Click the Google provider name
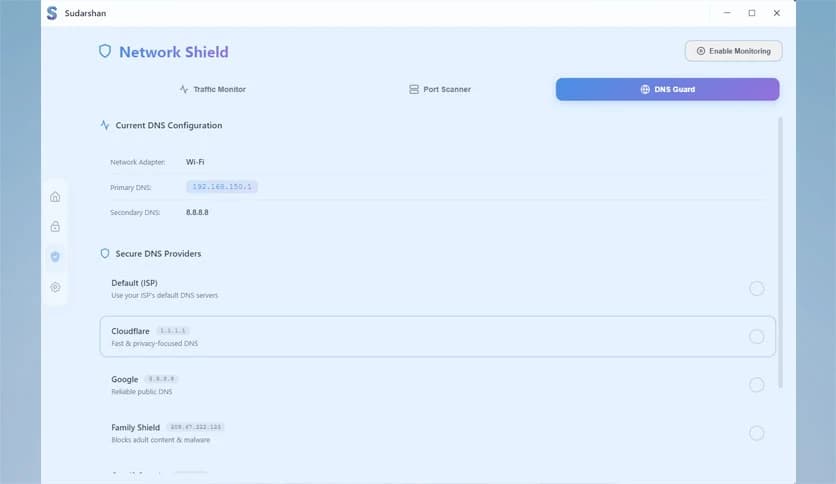The height and width of the screenshot is (484, 836). pos(125,379)
